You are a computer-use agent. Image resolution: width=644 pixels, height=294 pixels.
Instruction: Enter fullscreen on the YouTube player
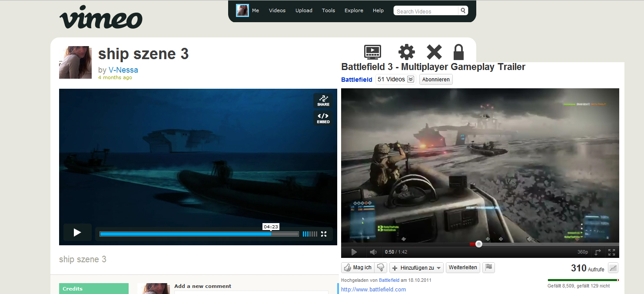point(611,252)
